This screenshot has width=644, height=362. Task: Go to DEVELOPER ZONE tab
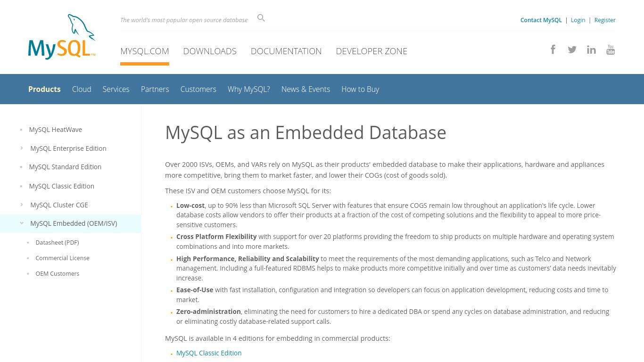pyautogui.click(x=372, y=51)
